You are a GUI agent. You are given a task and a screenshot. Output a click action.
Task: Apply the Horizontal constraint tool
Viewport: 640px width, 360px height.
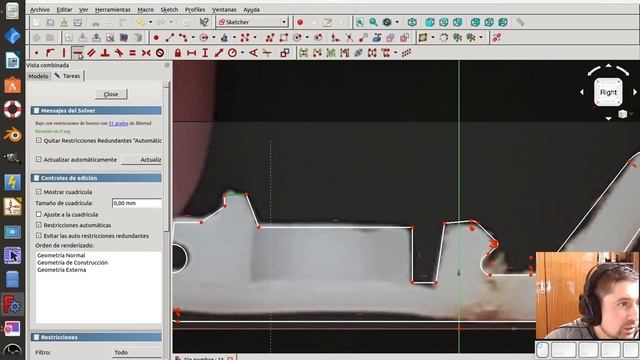[78, 53]
